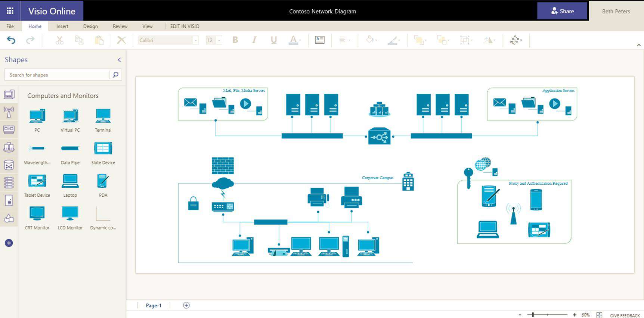Click the zoom out minus button
Image resolution: width=644 pixels, height=318 pixels.
tap(520, 315)
